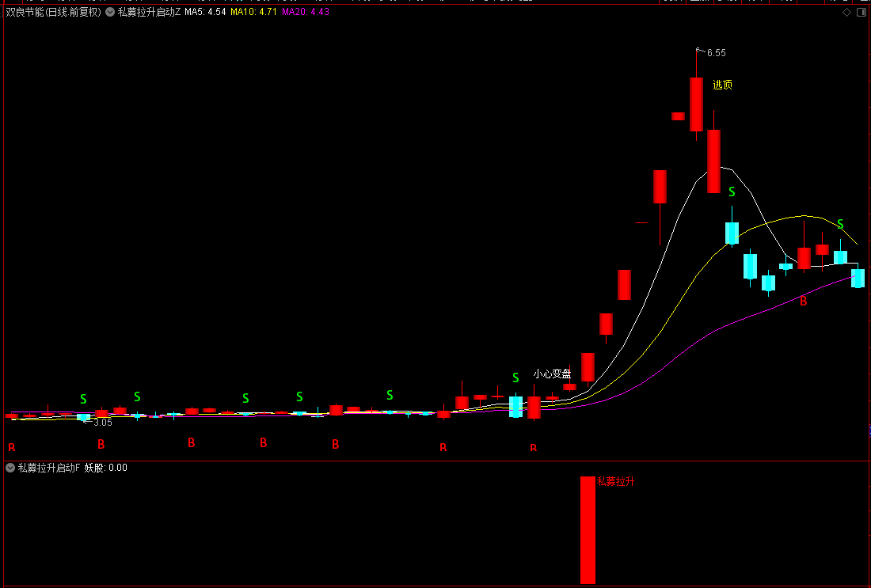Select the yellow MA10 indicator label
Screen dimensions: 871x588
253,13
